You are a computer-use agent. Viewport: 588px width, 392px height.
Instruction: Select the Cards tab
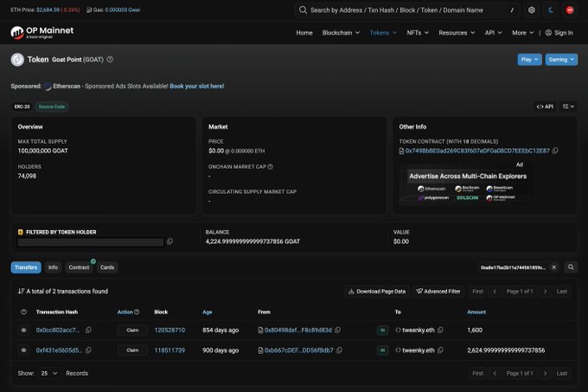click(107, 267)
